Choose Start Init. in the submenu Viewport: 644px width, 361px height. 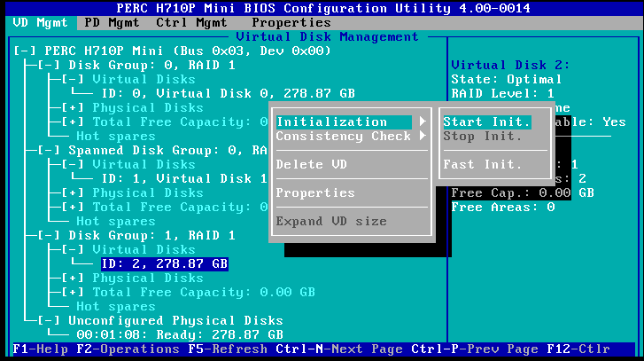487,122
